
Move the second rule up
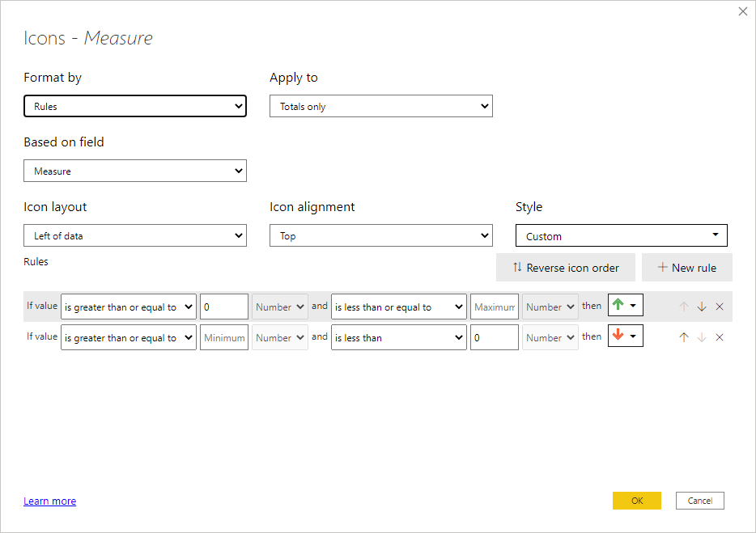(x=684, y=337)
